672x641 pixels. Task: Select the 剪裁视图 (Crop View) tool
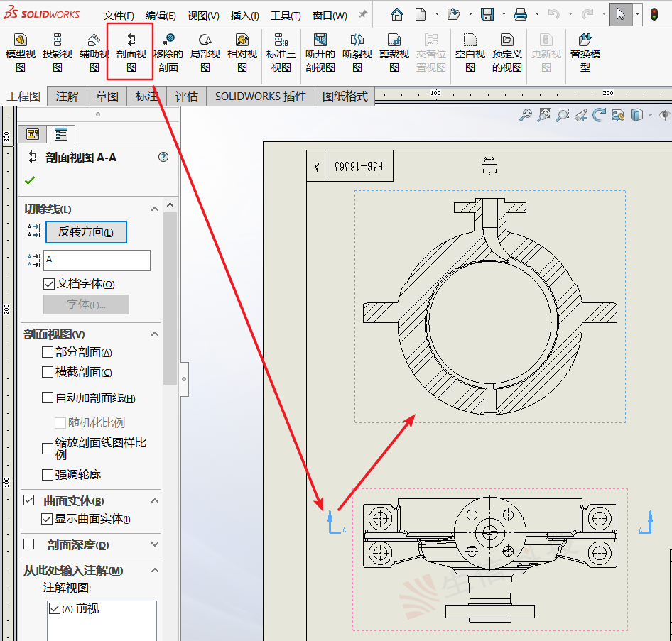coord(394,53)
